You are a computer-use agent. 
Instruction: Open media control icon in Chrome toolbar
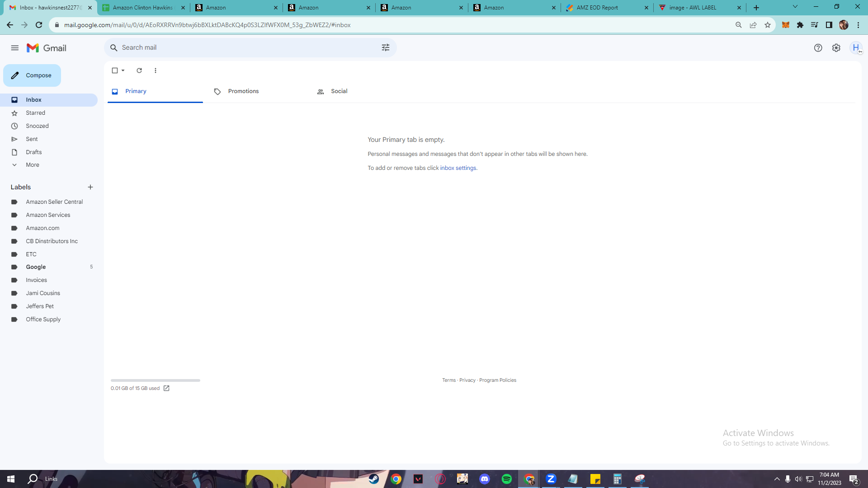(x=815, y=25)
